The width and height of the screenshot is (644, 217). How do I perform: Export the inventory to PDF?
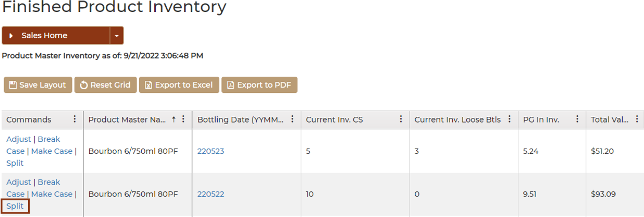coord(259,85)
